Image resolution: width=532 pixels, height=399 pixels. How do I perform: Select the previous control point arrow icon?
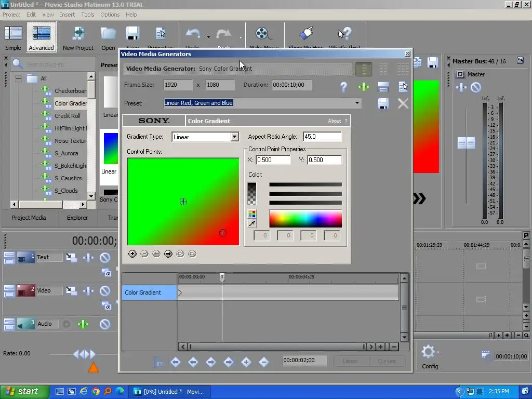[x=156, y=254]
